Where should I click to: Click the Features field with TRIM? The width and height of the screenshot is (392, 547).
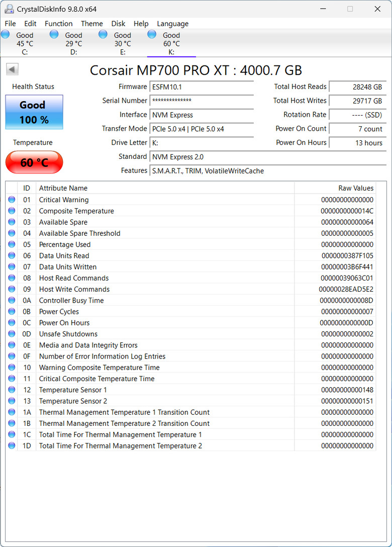[268, 170]
